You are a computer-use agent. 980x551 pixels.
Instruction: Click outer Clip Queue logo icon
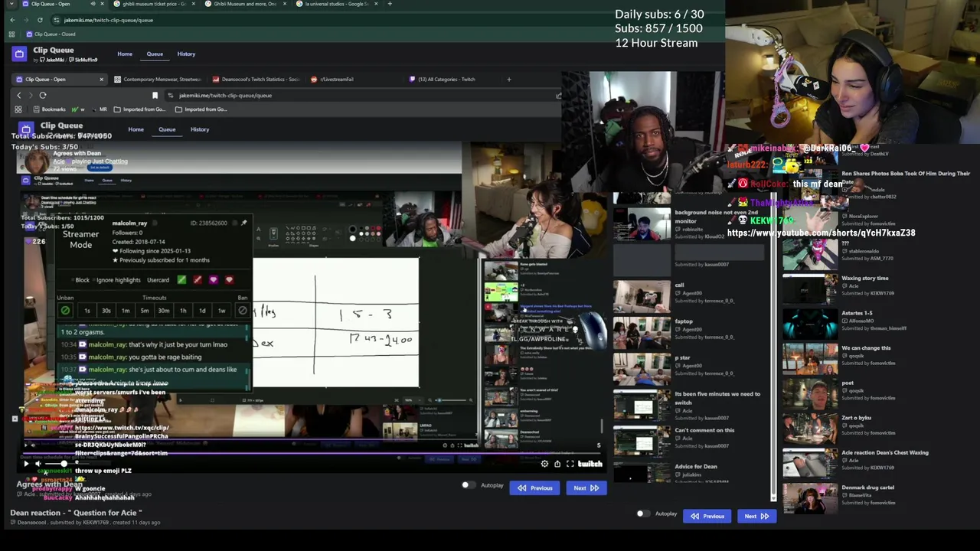tap(19, 54)
